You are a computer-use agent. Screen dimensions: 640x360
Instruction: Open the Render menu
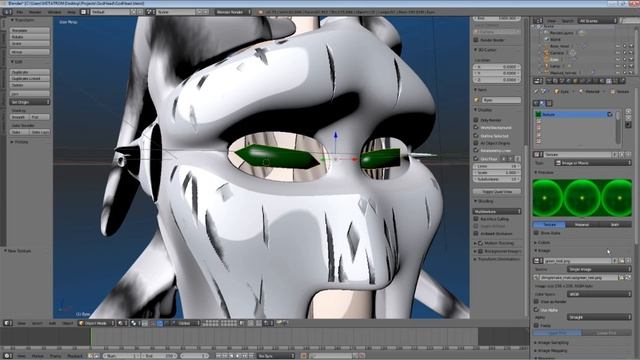coord(35,12)
